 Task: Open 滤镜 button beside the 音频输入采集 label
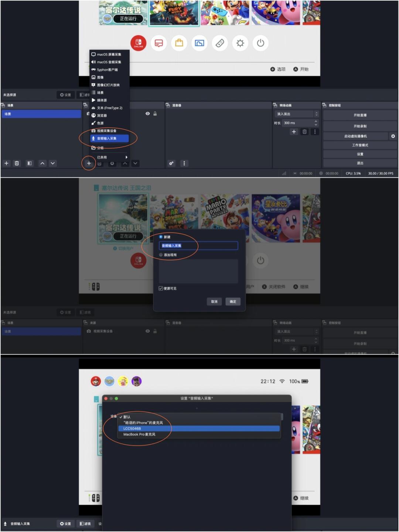[x=85, y=523]
